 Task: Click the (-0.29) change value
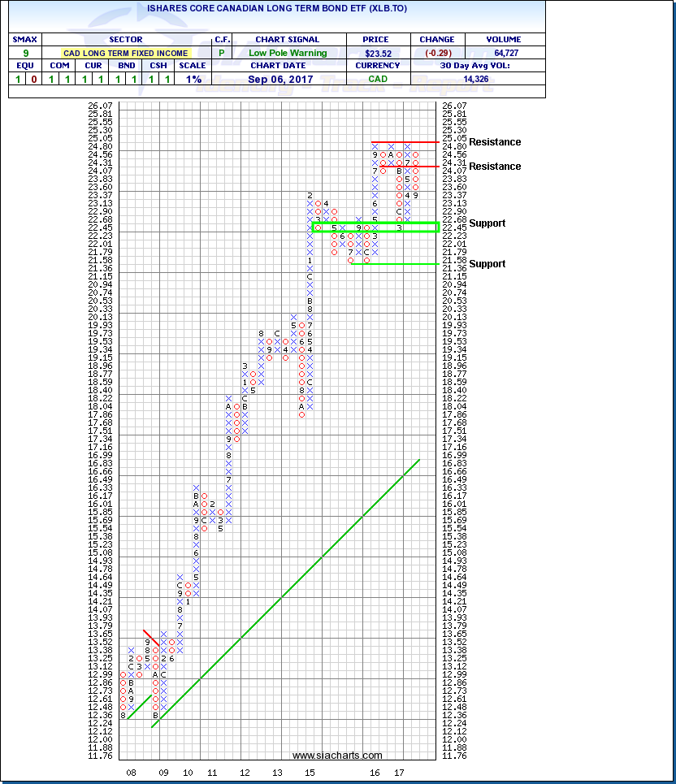coord(437,53)
